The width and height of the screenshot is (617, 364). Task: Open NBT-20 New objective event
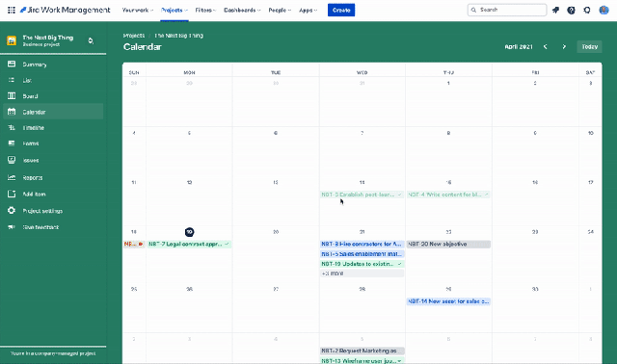tap(448, 244)
